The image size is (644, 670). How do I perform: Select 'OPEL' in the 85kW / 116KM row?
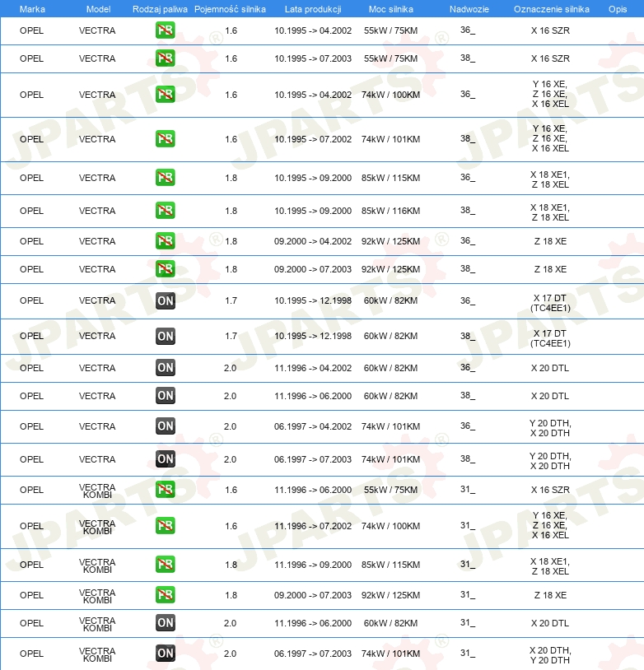[x=31, y=211]
